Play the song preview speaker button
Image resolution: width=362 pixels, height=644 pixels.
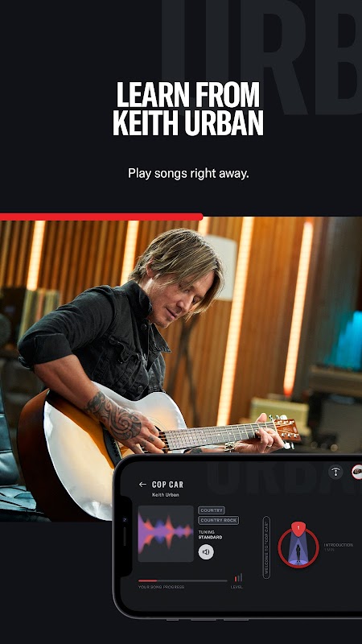tap(206, 552)
